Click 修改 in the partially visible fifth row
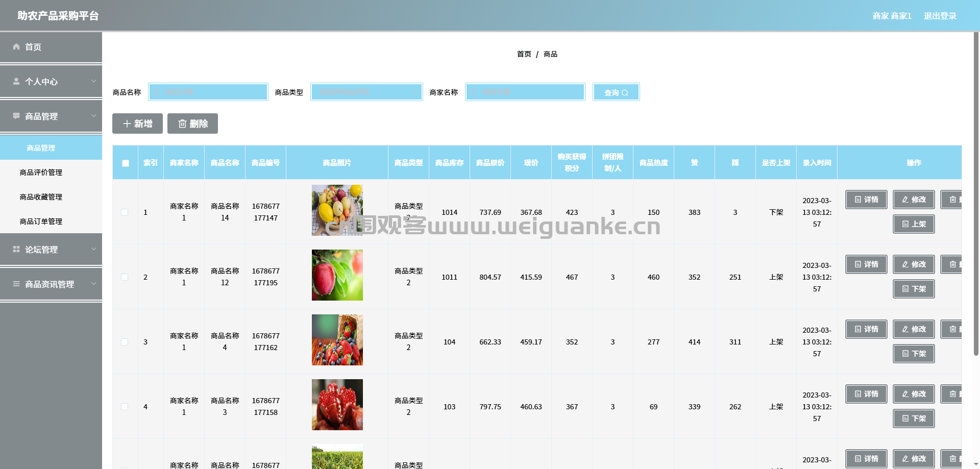 pyautogui.click(x=914, y=459)
